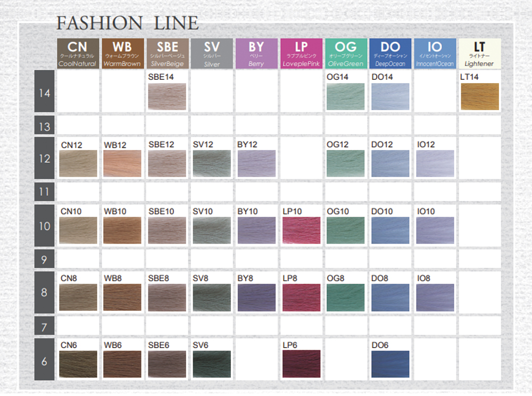Click the DO DeepOcean header
532x396 pixels.
click(x=390, y=53)
